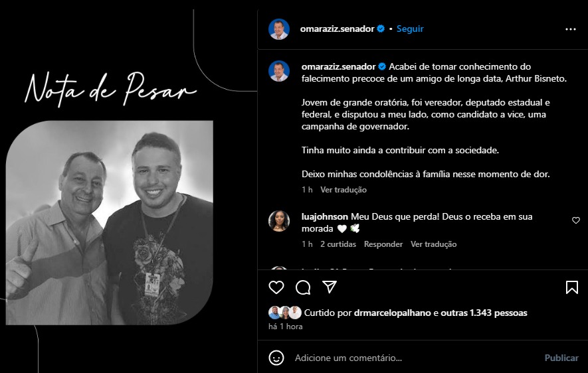The height and width of the screenshot is (373, 588).
Task: Click the Seguir follow link
Action: click(x=410, y=29)
